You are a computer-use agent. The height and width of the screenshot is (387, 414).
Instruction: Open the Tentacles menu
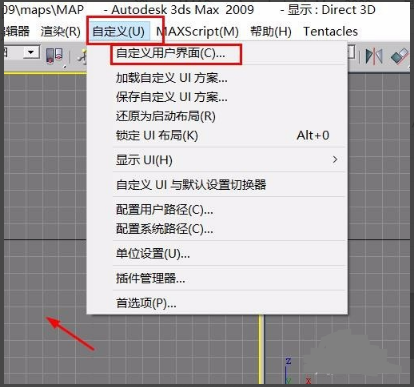point(330,32)
